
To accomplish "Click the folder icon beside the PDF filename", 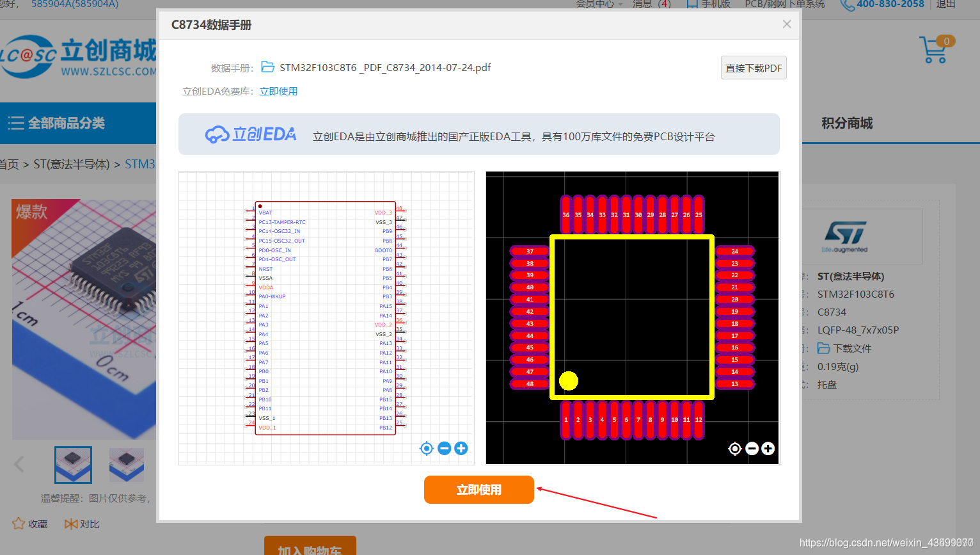I will coord(267,67).
